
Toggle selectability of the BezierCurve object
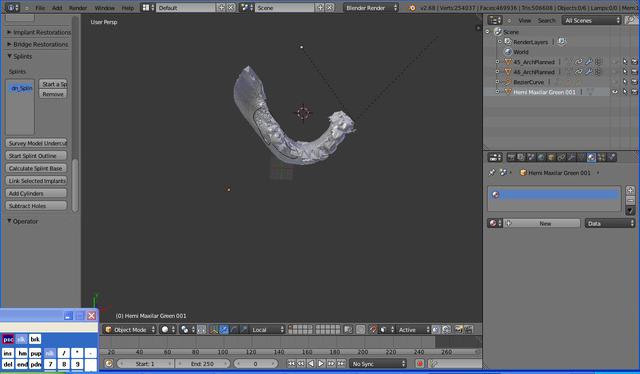(x=624, y=82)
